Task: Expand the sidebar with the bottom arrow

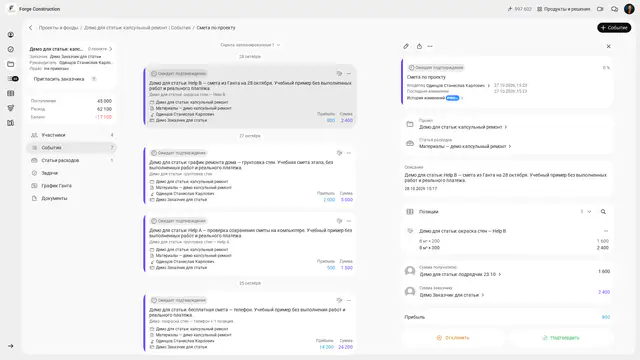Action: tap(11, 346)
